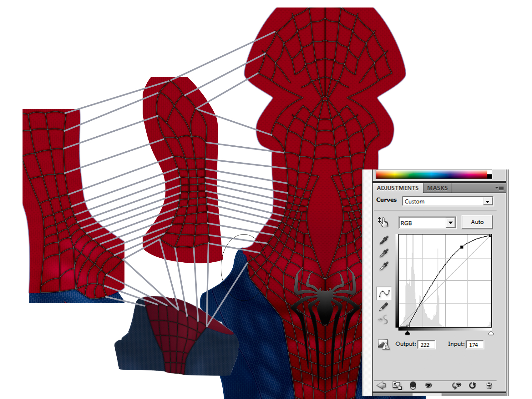The height and width of the screenshot is (399, 532).
Task: Open the Adjustments panel flyout menu
Action: (x=499, y=188)
